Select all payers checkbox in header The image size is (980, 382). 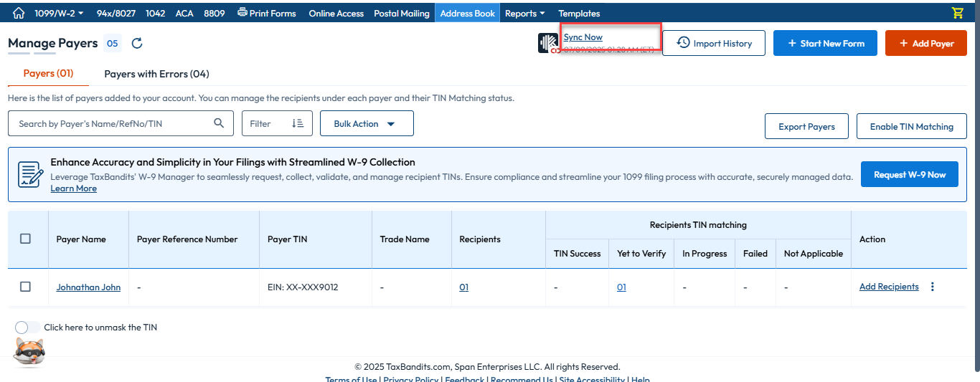pyautogui.click(x=25, y=239)
